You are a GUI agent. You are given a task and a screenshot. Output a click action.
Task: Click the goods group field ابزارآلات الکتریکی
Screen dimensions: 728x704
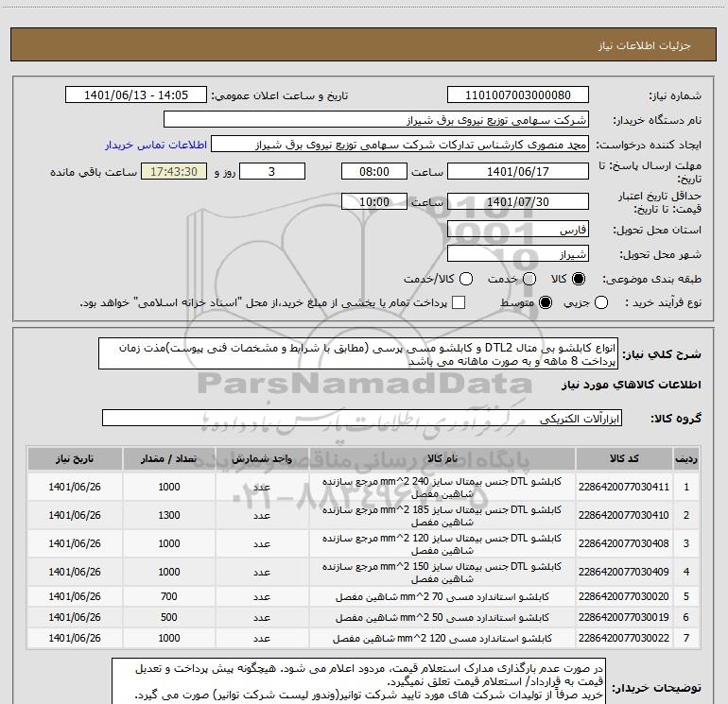[x=362, y=418]
